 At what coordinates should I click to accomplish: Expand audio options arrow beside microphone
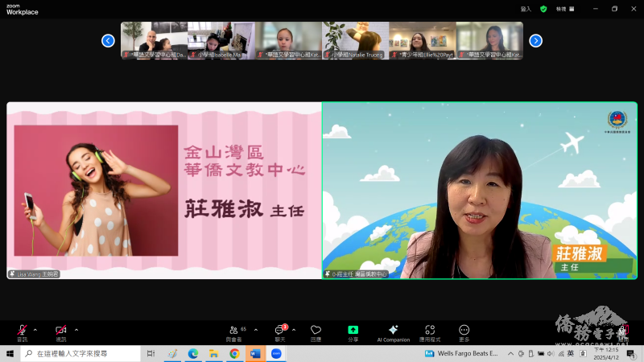35,329
